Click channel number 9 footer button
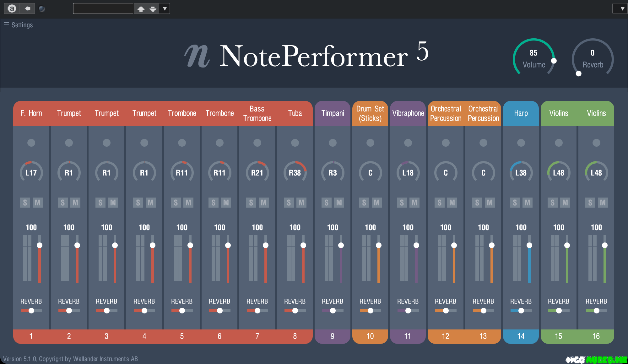 click(x=333, y=336)
